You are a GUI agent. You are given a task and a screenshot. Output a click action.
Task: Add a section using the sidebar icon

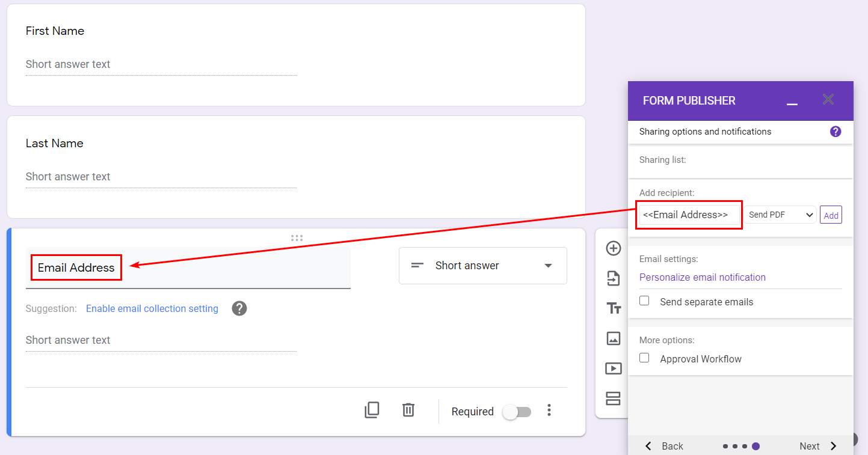613,399
